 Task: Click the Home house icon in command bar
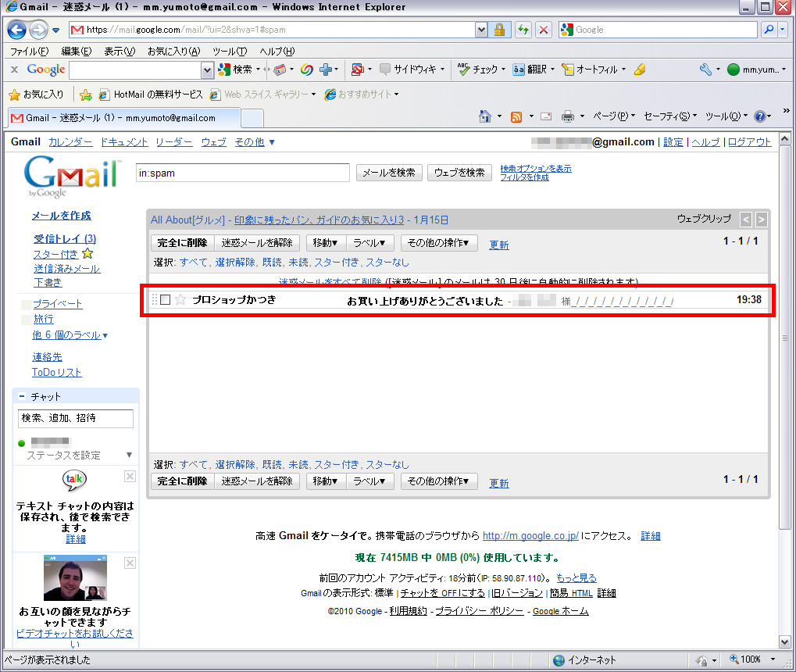pyautogui.click(x=485, y=117)
